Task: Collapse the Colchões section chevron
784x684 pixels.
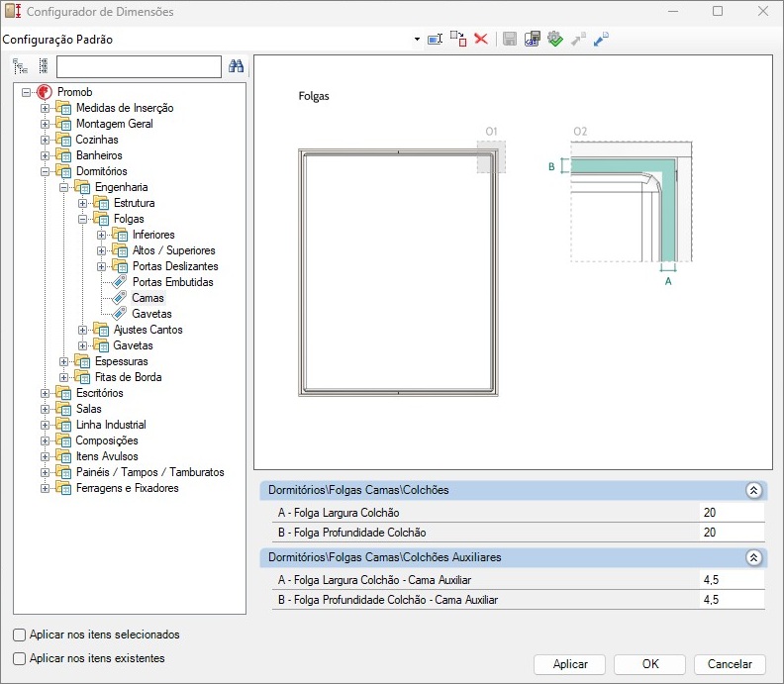Action: [753, 490]
